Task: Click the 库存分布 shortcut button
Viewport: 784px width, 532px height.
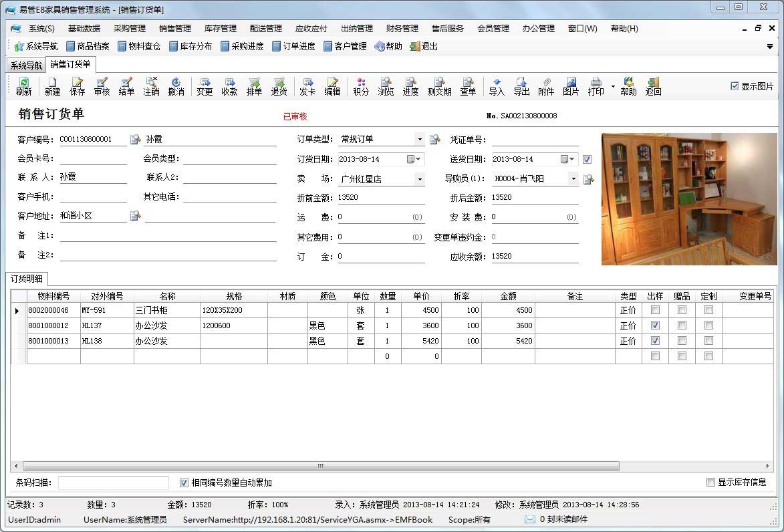Action: click(x=191, y=47)
